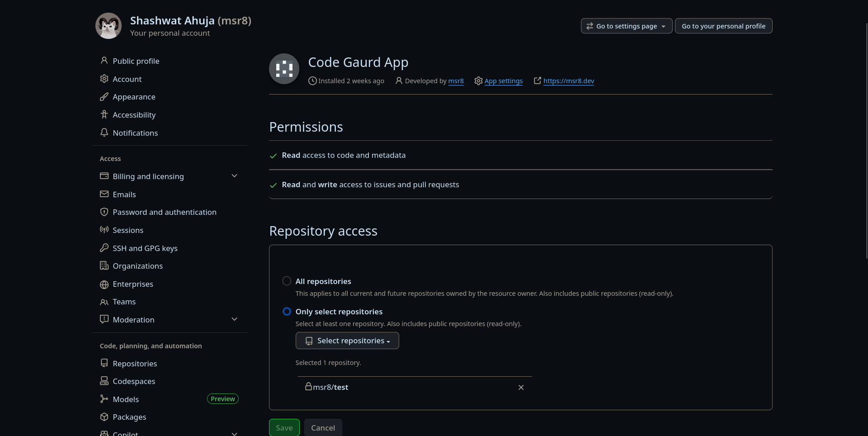Click the Installed 2 weeks ago text
868x436 pixels.
point(351,81)
